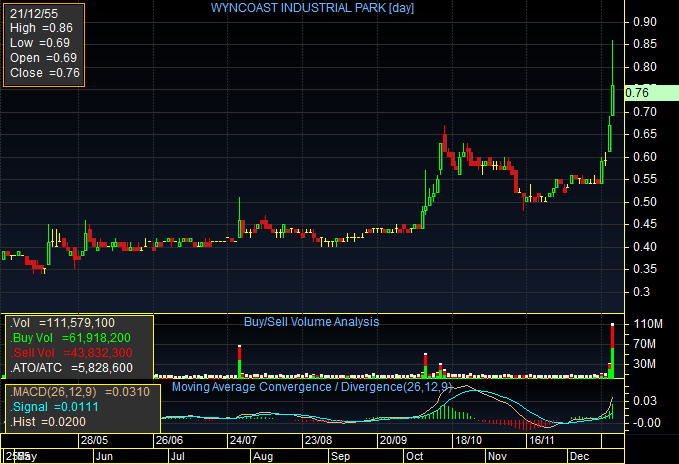Click the .Vol =111,579,100 reading
Screen dimensions: 679x464
pyautogui.click(x=63, y=323)
